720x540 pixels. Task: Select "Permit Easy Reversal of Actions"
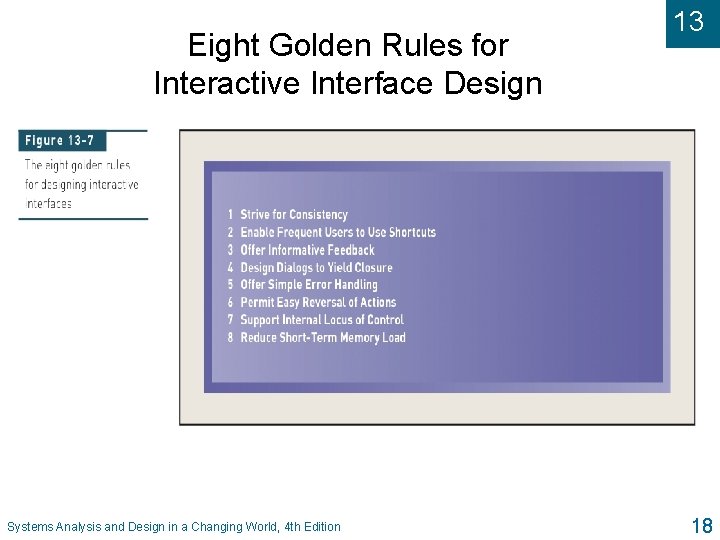coord(318,302)
